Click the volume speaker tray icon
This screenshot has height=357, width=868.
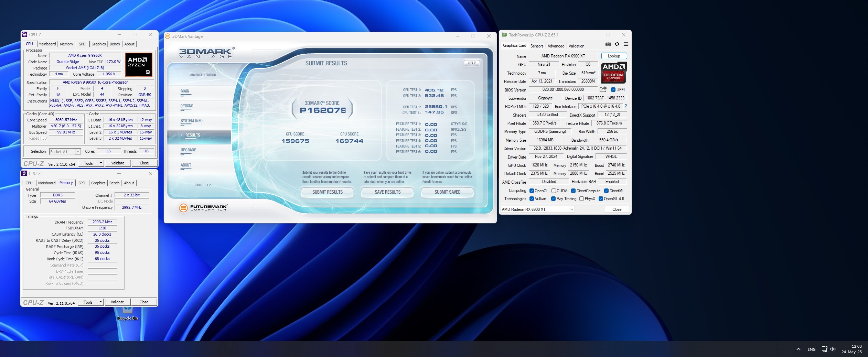(832, 349)
